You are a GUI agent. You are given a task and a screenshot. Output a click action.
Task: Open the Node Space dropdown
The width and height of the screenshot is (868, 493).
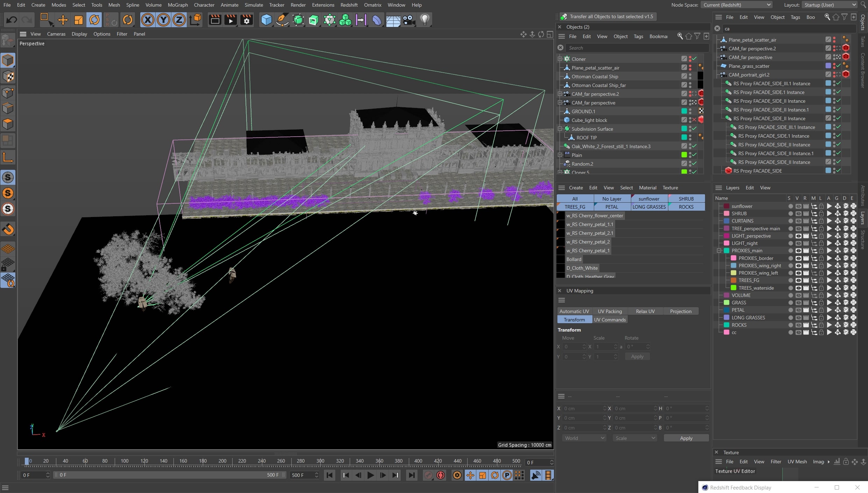[736, 5]
